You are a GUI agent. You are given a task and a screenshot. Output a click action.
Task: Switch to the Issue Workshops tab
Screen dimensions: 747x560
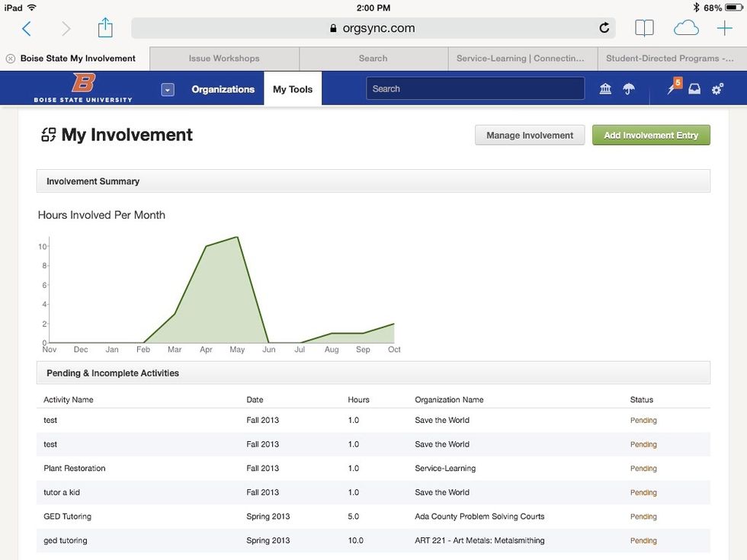pyautogui.click(x=223, y=58)
